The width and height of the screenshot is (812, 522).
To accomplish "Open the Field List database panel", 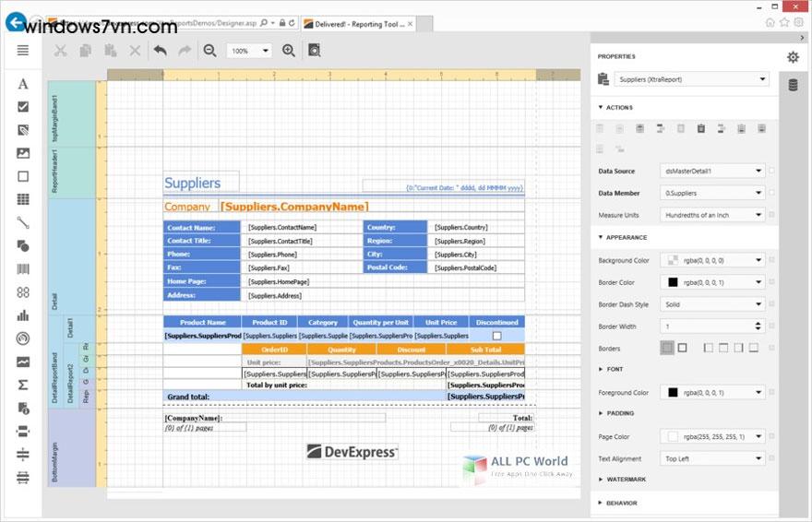I will pyautogui.click(x=793, y=86).
